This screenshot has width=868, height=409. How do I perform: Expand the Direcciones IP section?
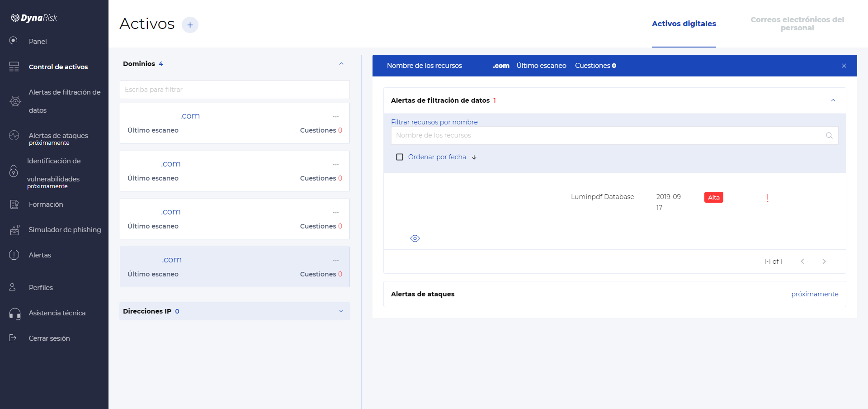coord(341,311)
